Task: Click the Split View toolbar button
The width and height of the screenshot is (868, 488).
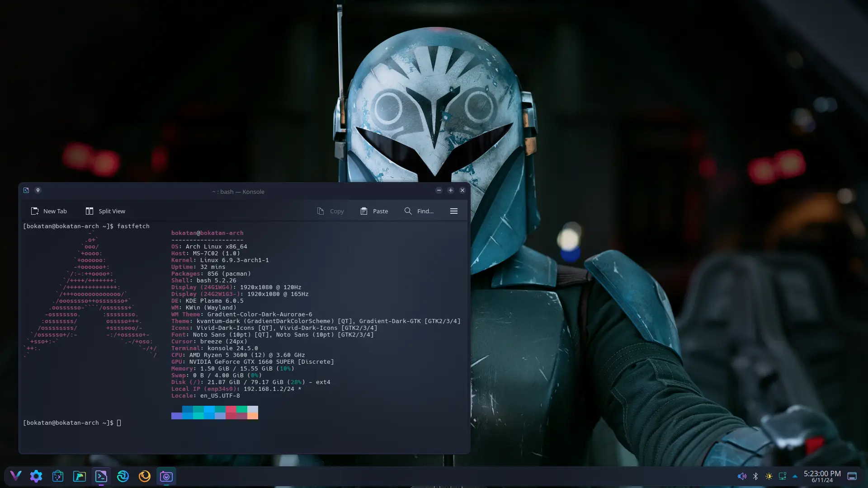Action: (x=105, y=211)
